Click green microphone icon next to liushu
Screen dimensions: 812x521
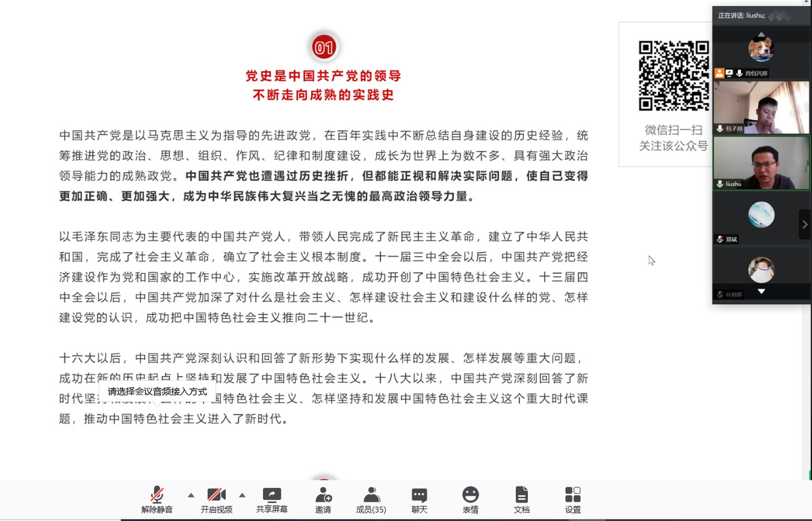pos(720,184)
